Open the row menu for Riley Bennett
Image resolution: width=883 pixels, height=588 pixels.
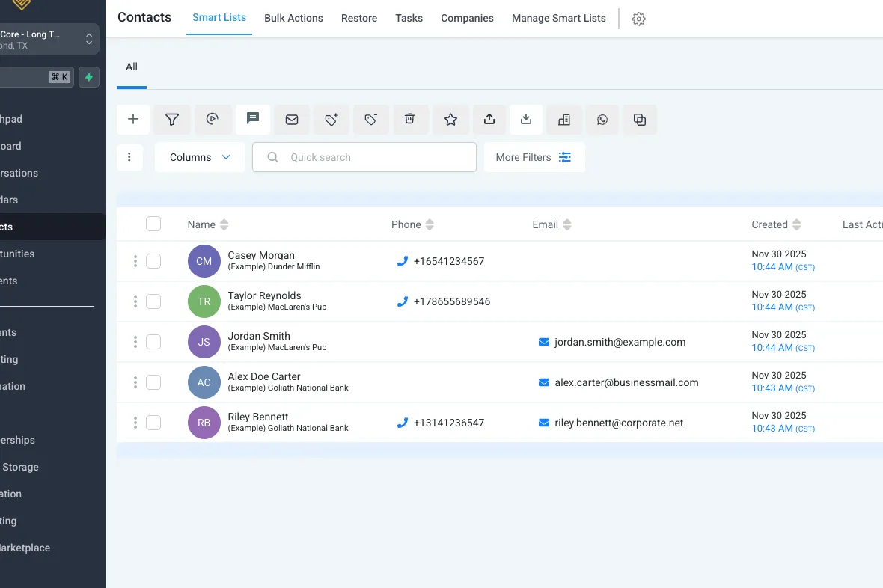tap(135, 423)
